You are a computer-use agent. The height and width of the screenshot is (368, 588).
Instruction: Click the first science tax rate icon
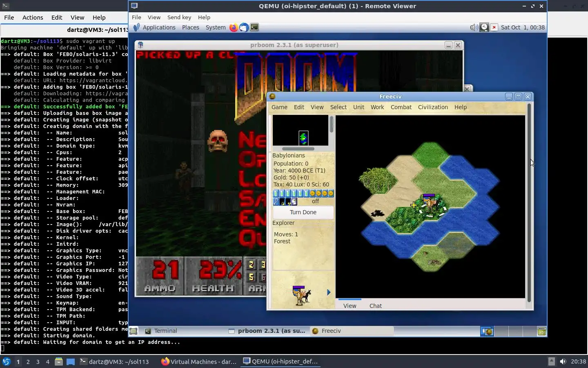click(x=276, y=193)
